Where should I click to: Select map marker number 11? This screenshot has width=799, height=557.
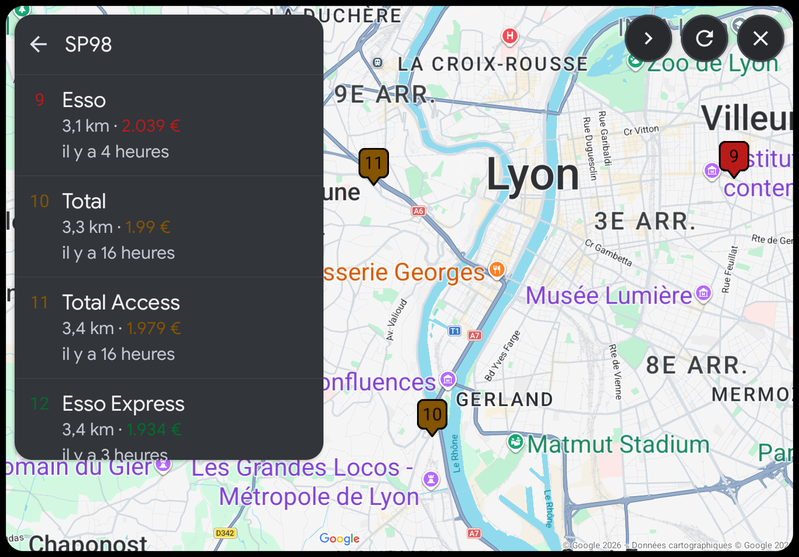(374, 166)
